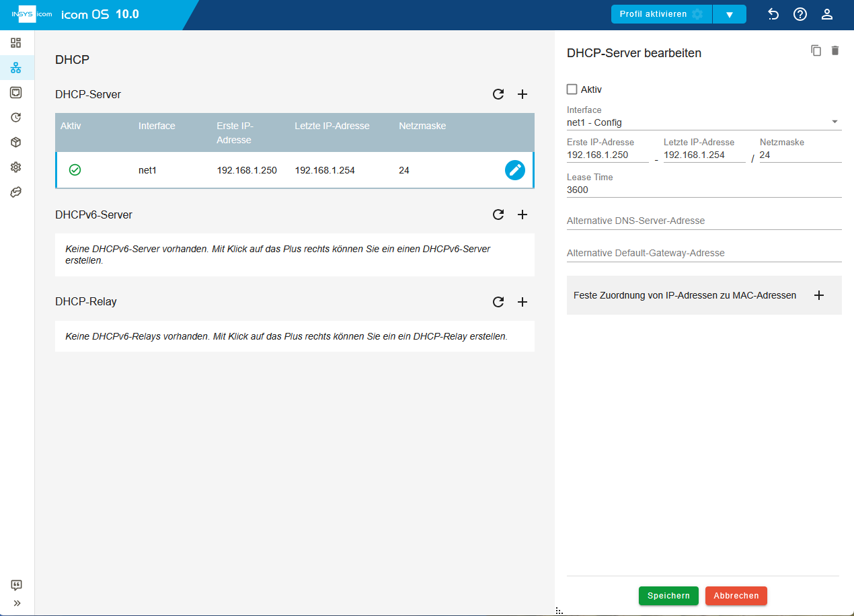Open the dashboard icon in sidebar

click(16, 43)
